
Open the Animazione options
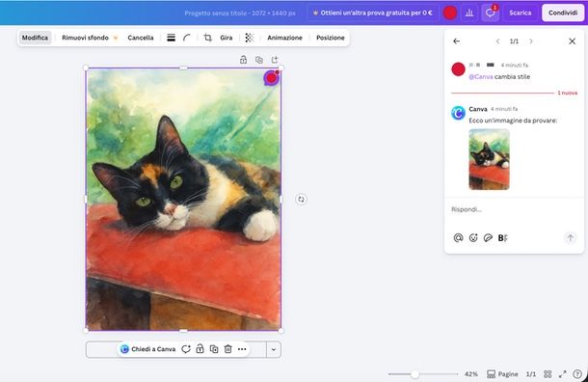[284, 38]
